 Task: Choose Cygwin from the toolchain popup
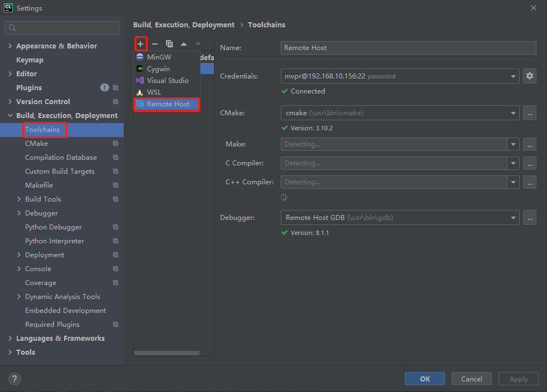(167, 68)
